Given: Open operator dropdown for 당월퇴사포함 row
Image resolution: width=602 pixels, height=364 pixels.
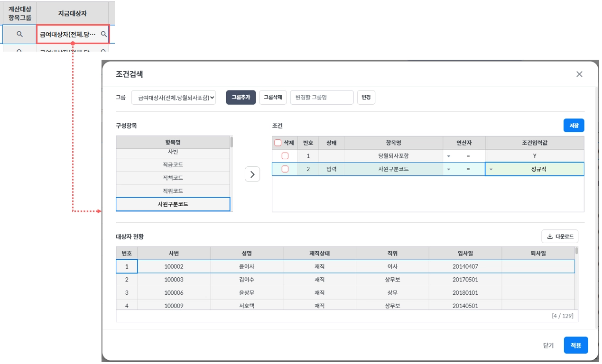Looking at the screenshot, I should tap(449, 156).
